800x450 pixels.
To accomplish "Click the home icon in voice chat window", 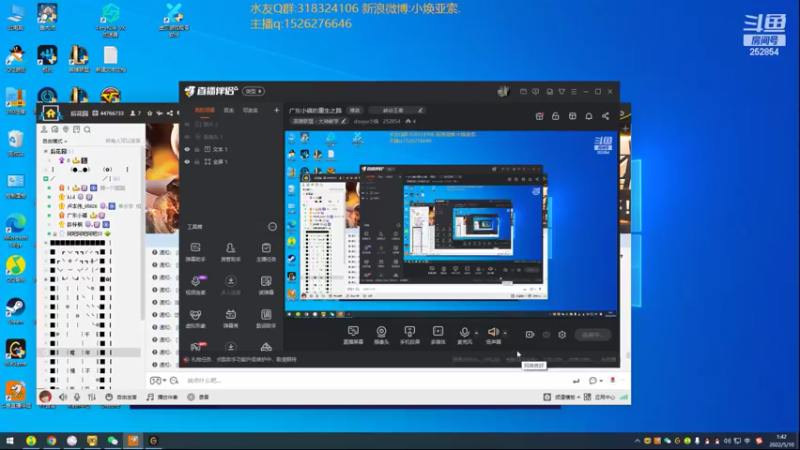I will tap(51, 113).
